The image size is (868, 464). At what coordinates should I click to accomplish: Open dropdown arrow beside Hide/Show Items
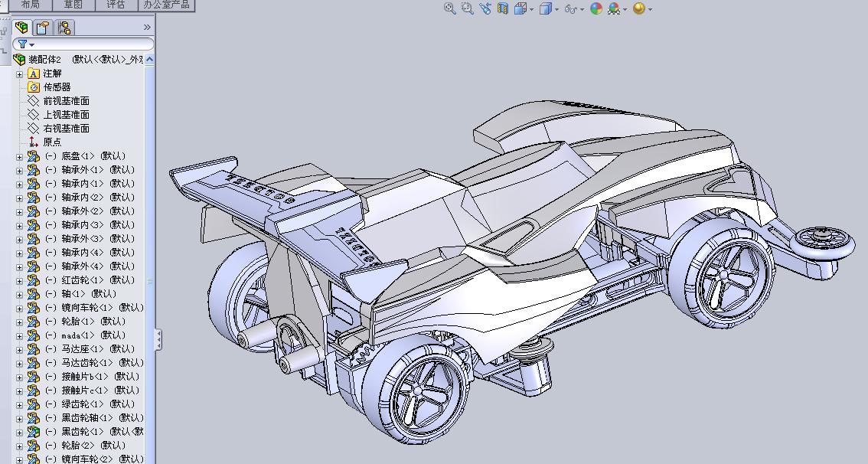click(x=582, y=9)
